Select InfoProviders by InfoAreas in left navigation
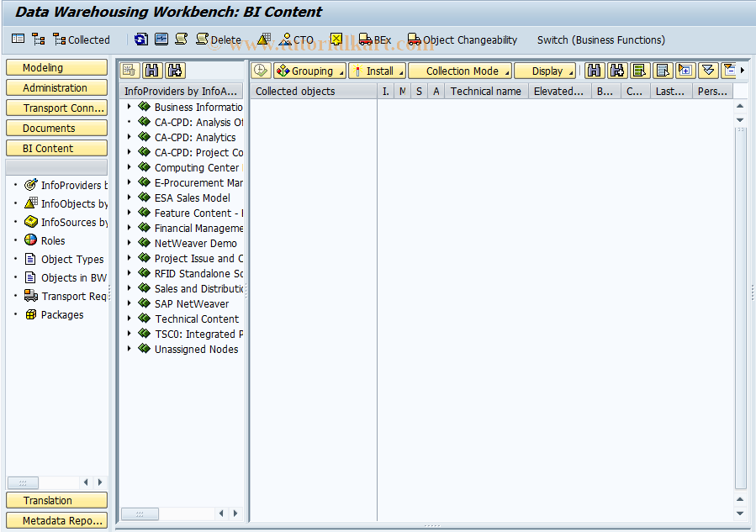Viewport: 756px width, 532px height. click(x=66, y=185)
